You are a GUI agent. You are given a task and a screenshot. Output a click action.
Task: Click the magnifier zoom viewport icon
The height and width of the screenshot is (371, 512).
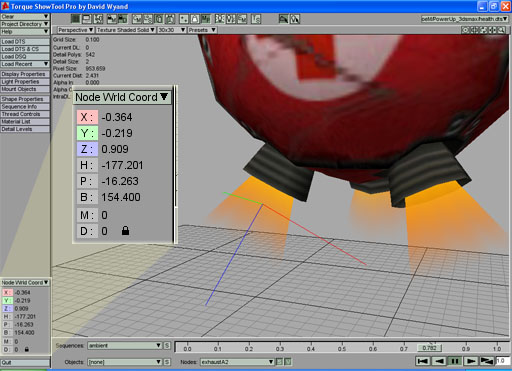click(501, 30)
